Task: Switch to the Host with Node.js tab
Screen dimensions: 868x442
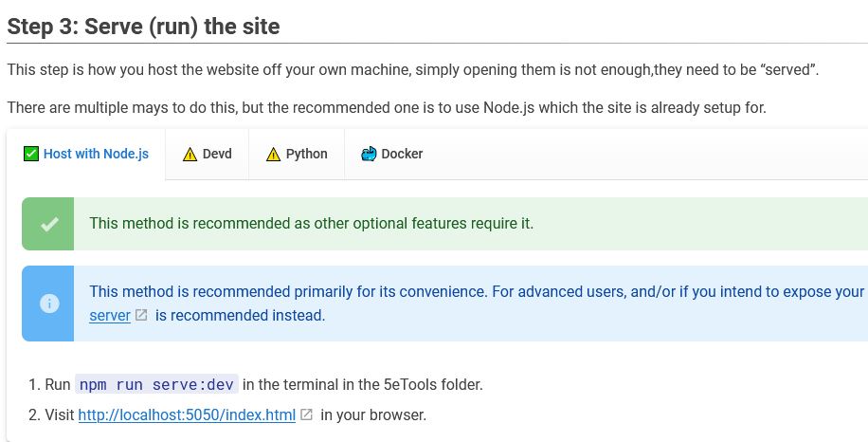Action: pos(95,154)
